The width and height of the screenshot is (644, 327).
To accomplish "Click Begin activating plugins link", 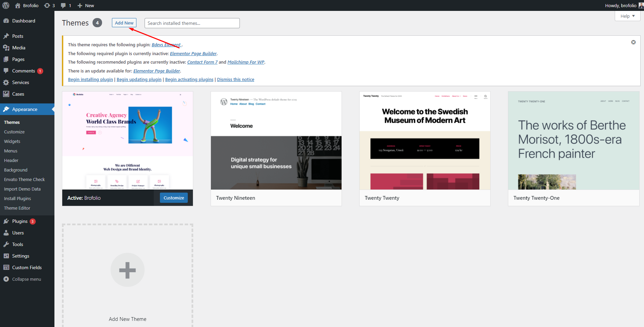I will (189, 79).
